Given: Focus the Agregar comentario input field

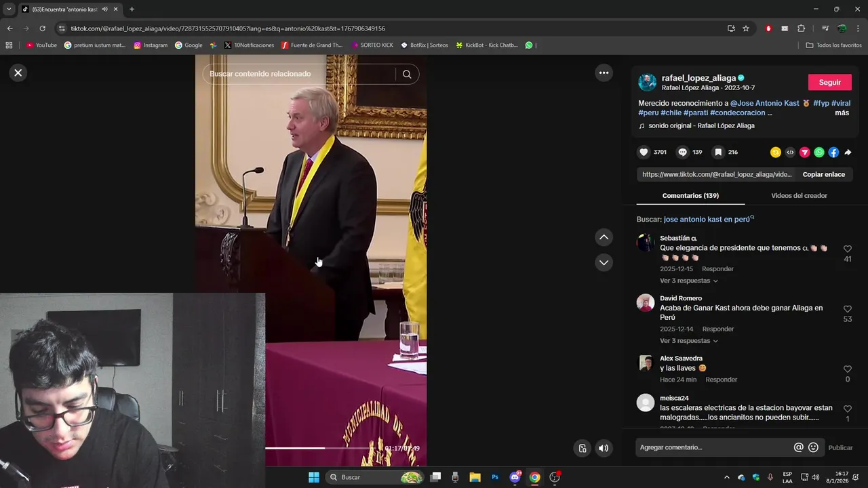Looking at the screenshot, I should tap(713, 447).
